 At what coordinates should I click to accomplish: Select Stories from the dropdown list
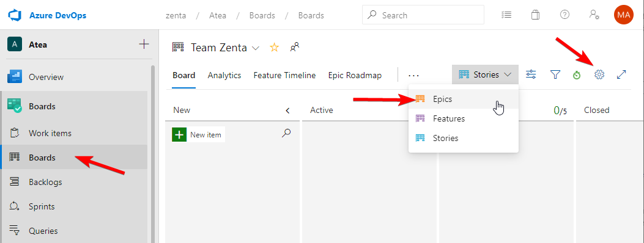[464, 138]
